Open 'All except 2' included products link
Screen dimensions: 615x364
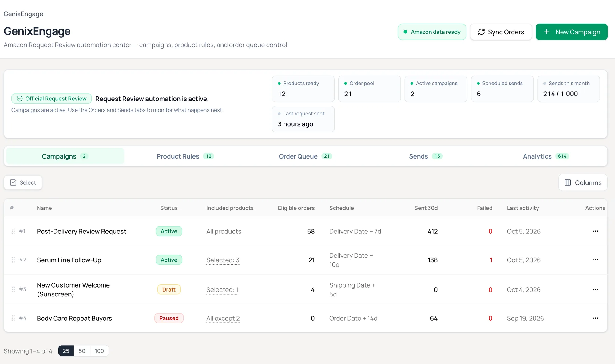[x=223, y=319]
